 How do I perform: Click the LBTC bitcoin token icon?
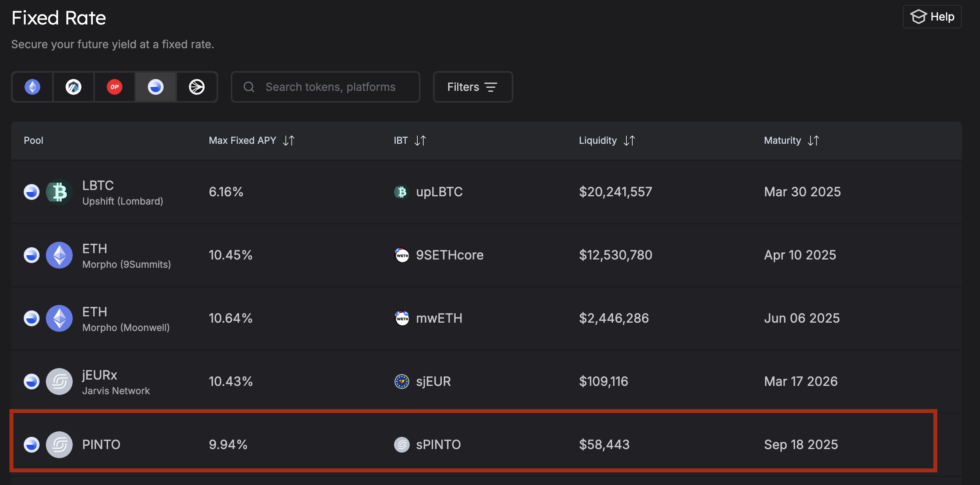pyautogui.click(x=59, y=192)
